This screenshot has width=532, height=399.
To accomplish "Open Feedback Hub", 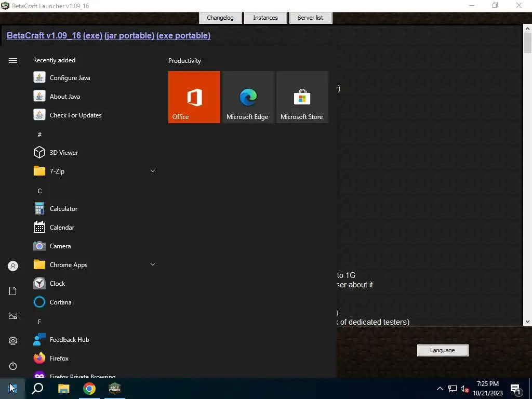I will [x=95, y=339].
